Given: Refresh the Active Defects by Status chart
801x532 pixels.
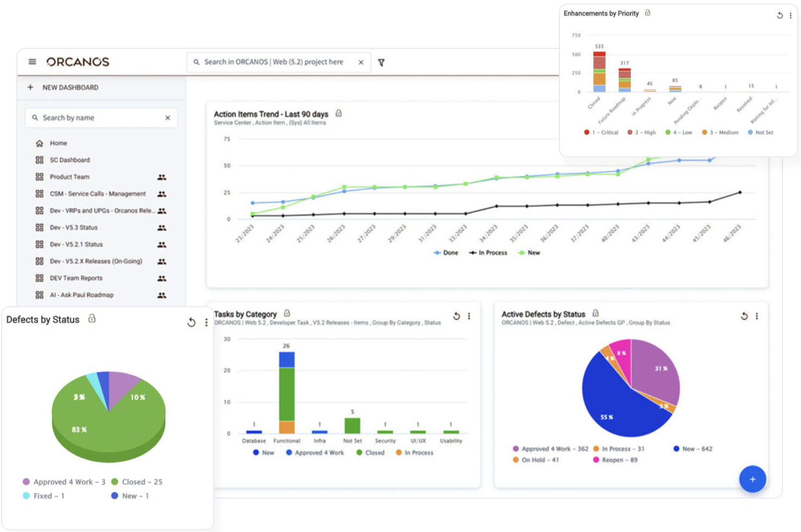Looking at the screenshot, I should point(744,315).
